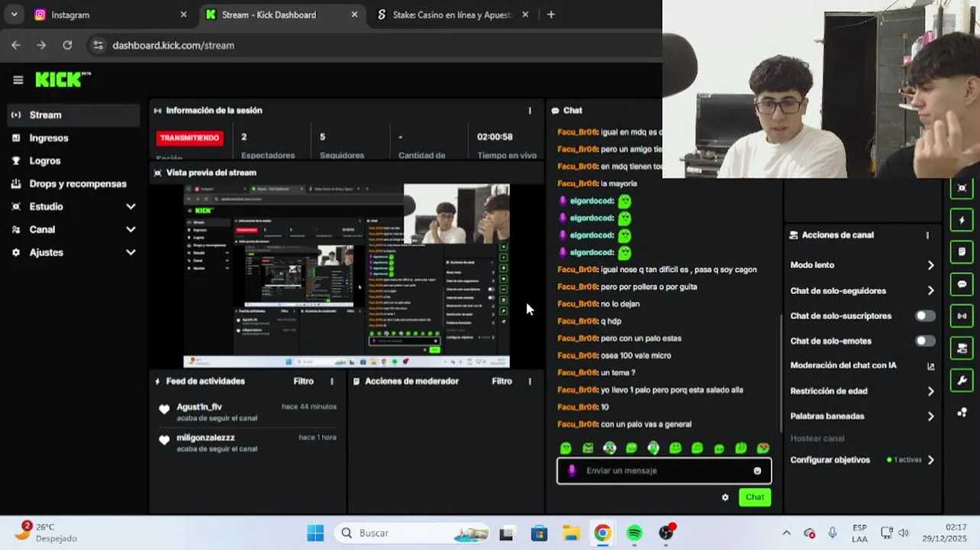The image size is (980, 550).
Task: Toggle Chat de solo-suscriptores switch
Action: pos(925,315)
